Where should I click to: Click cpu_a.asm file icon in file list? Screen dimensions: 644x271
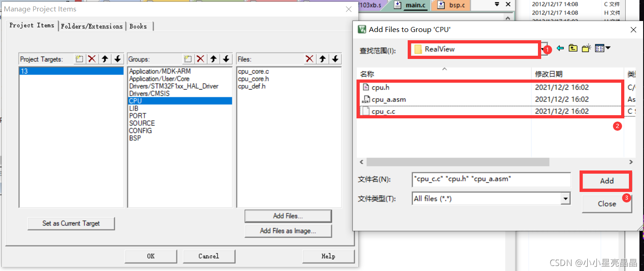click(x=366, y=99)
